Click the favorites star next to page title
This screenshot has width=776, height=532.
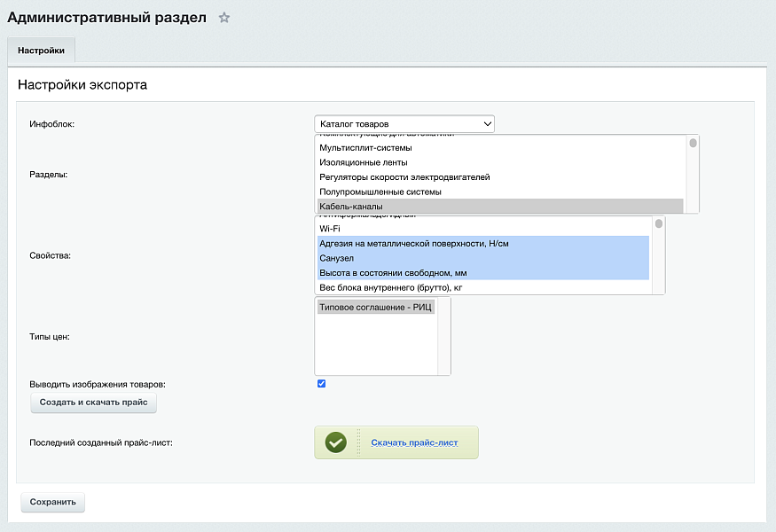click(224, 18)
